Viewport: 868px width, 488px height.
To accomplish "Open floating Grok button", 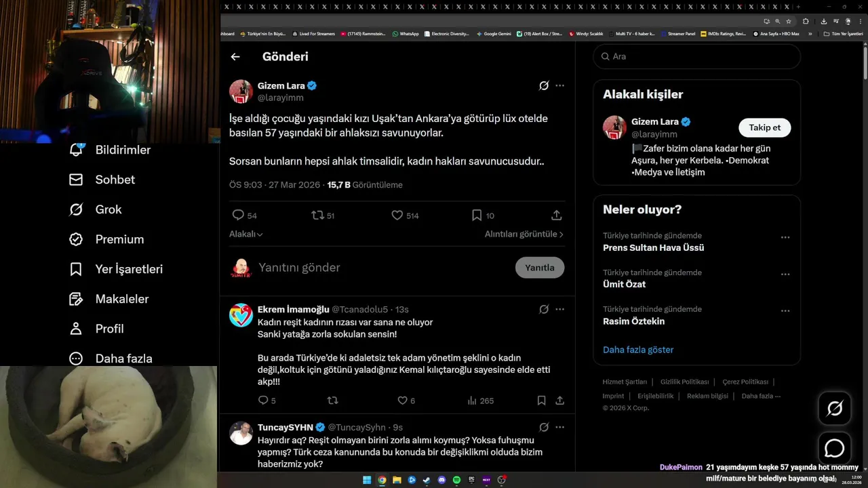I will pos(834,408).
